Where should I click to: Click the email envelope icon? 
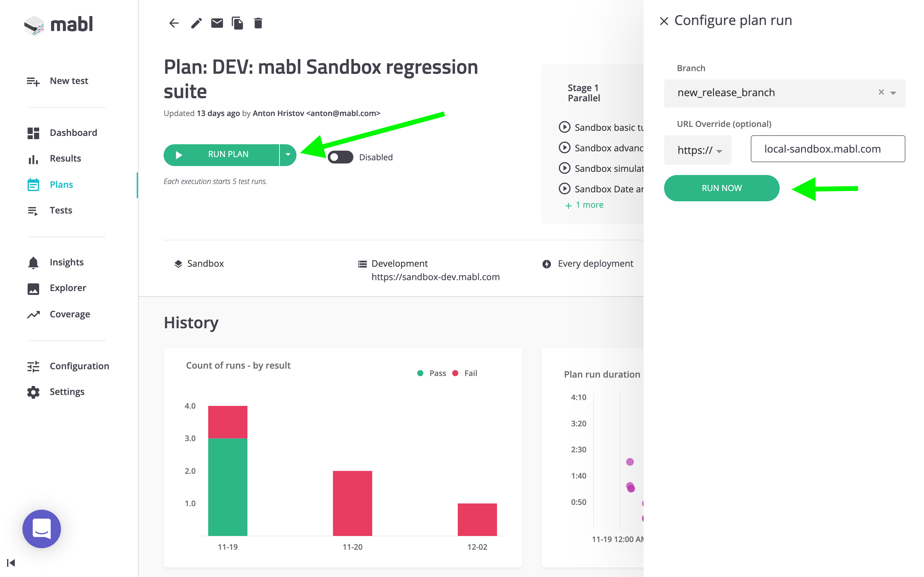(x=217, y=23)
